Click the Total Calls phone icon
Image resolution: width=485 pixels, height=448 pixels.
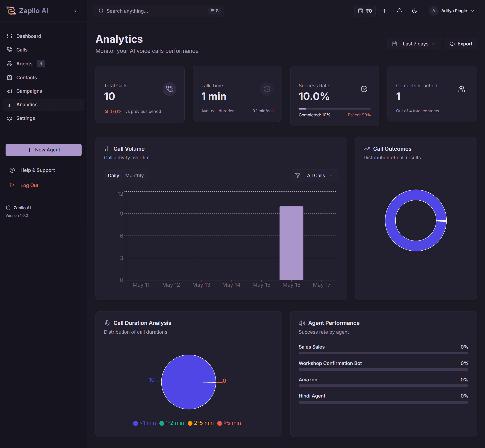click(x=169, y=89)
